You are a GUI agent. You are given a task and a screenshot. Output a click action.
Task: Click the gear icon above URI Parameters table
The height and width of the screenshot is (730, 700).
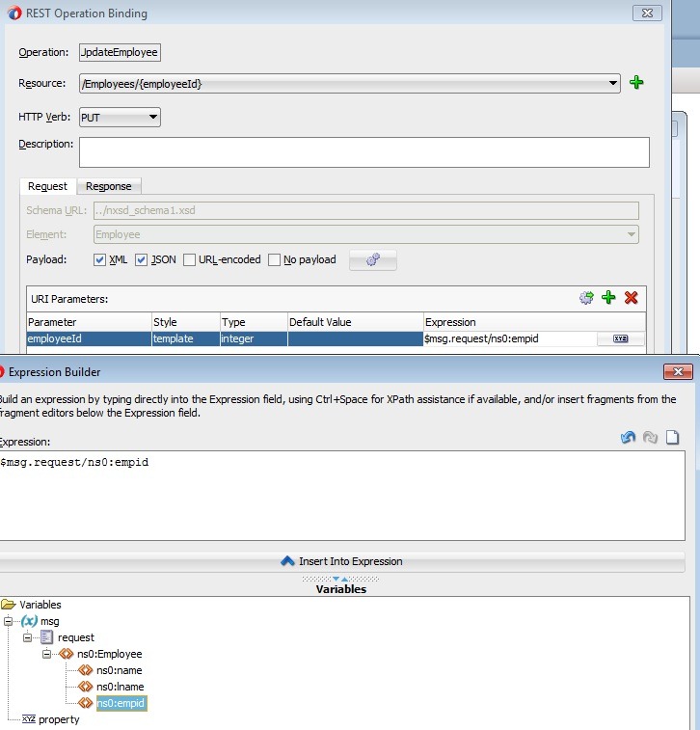coord(585,298)
